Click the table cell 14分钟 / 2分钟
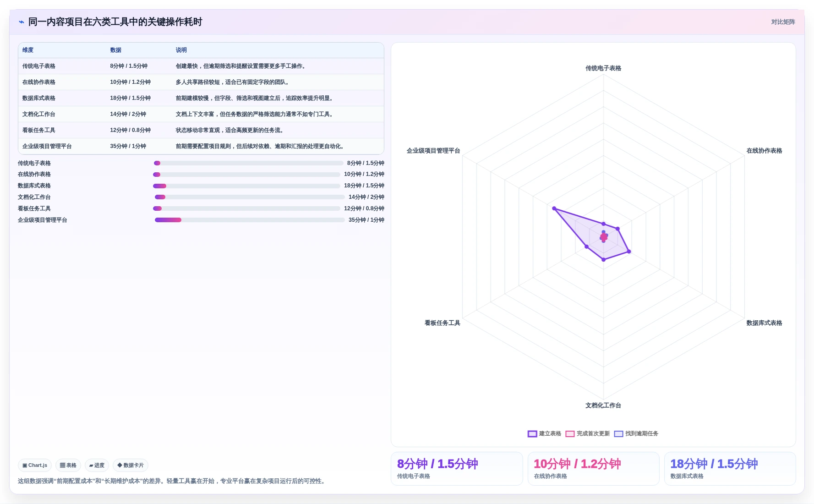This screenshot has width=814, height=504. coord(128,114)
